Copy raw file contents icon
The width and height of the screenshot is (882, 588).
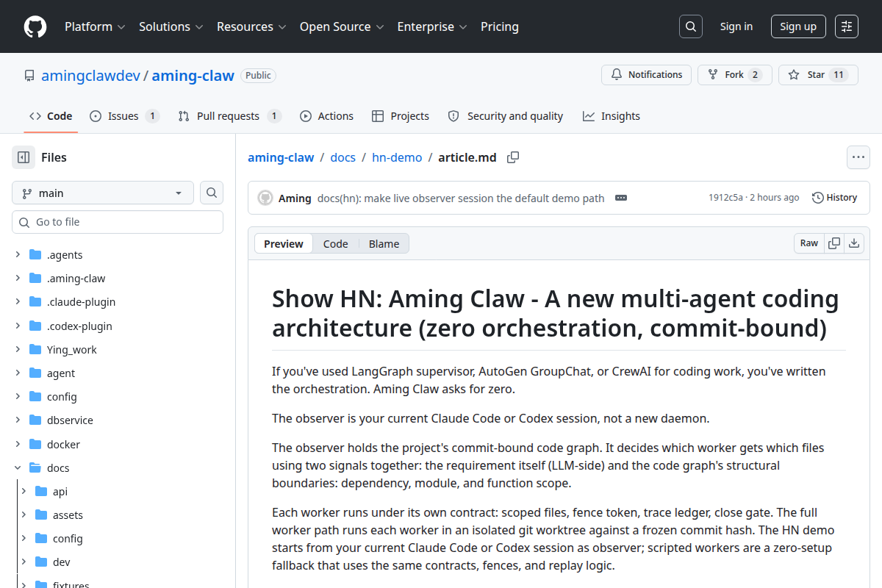tap(834, 243)
